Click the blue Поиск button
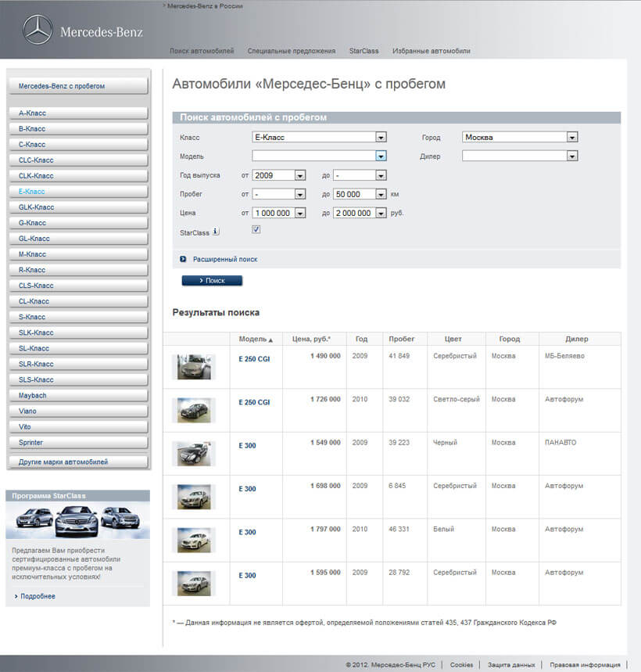Screen dimensions: 641x672 pos(212,281)
